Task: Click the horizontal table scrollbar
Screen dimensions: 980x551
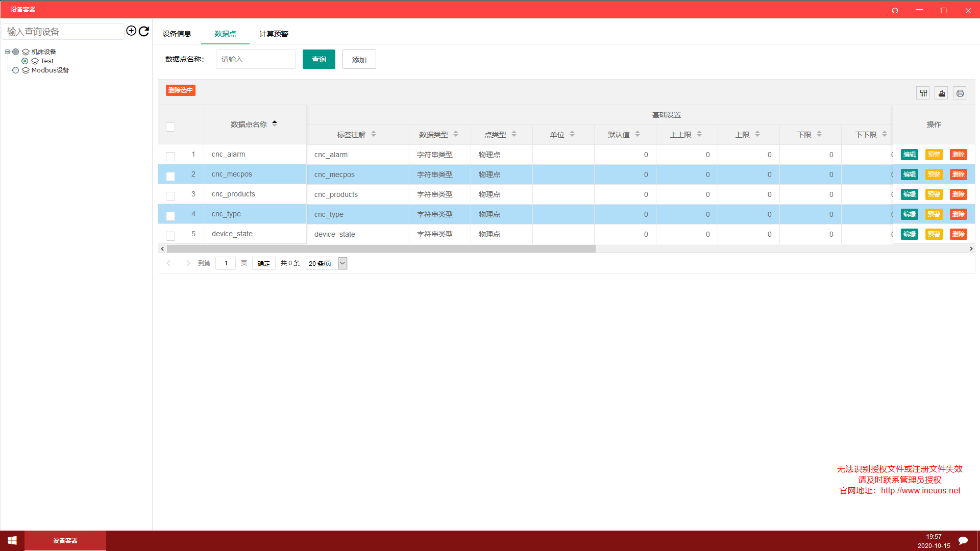Action: pos(381,249)
